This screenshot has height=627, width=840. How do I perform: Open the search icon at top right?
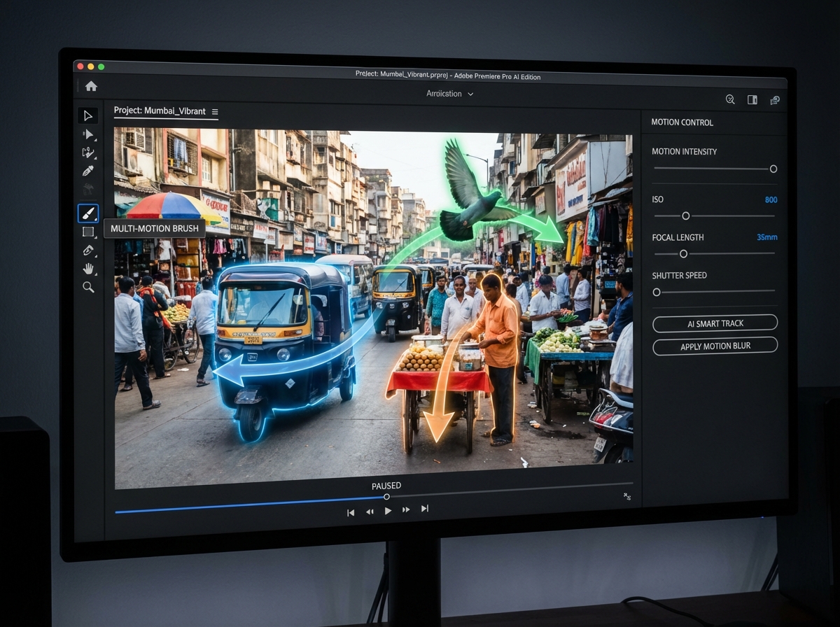coord(730,99)
